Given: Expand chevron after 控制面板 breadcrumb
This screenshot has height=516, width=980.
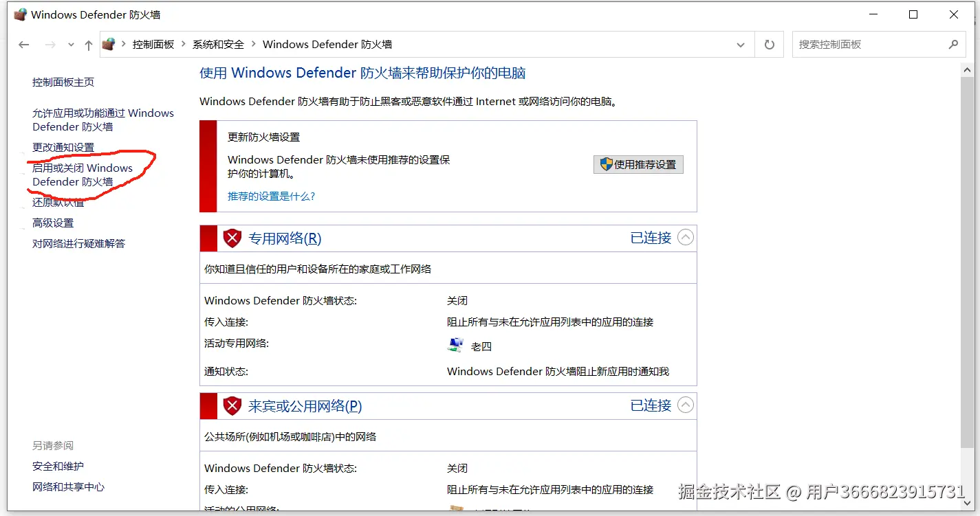Looking at the screenshot, I should (x=184, y=44).
